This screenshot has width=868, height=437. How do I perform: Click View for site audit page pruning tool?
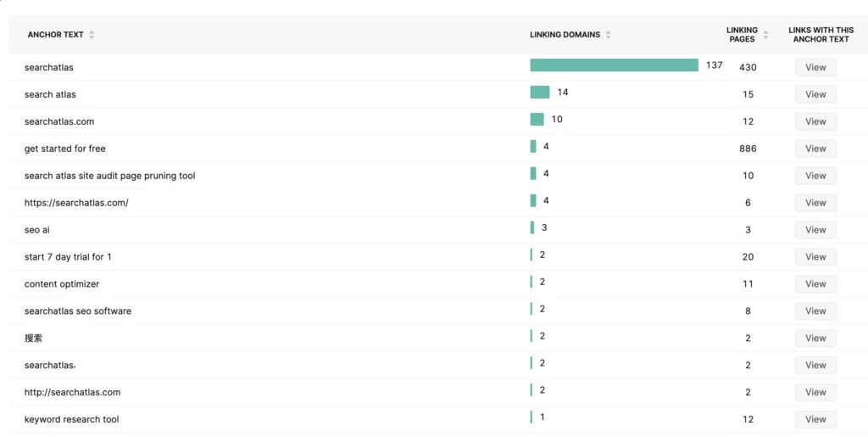click(815, 176)
